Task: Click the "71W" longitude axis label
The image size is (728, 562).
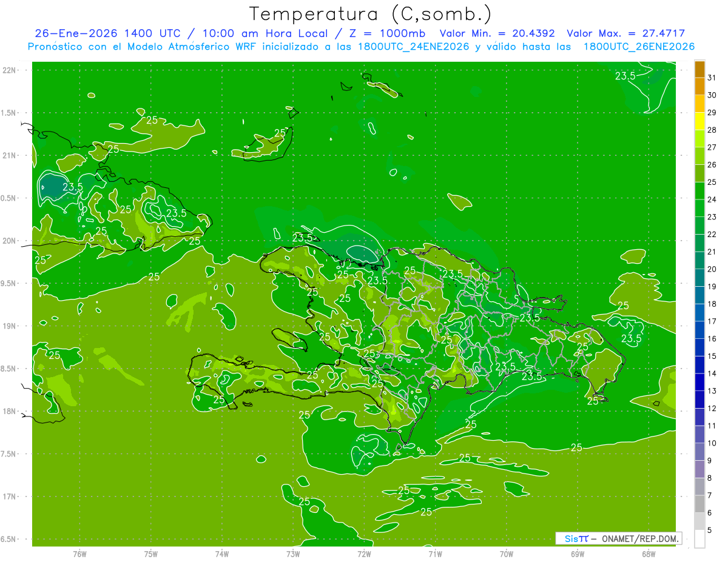Action: pyautogui.click(x=435, y=554)
